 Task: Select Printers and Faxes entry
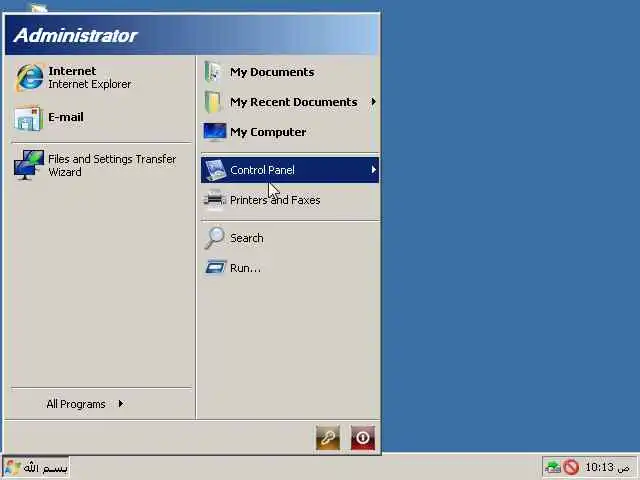pos(290,200)
